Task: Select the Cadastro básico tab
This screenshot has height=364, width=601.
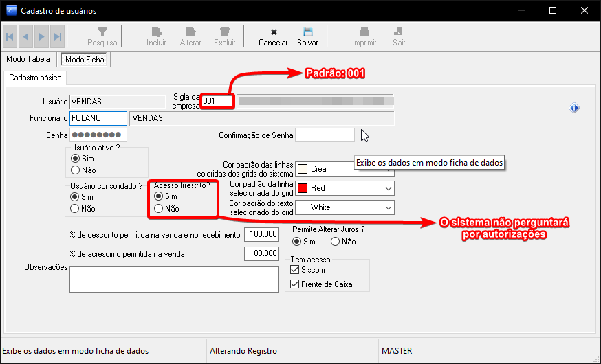Action: pos(35,78)
